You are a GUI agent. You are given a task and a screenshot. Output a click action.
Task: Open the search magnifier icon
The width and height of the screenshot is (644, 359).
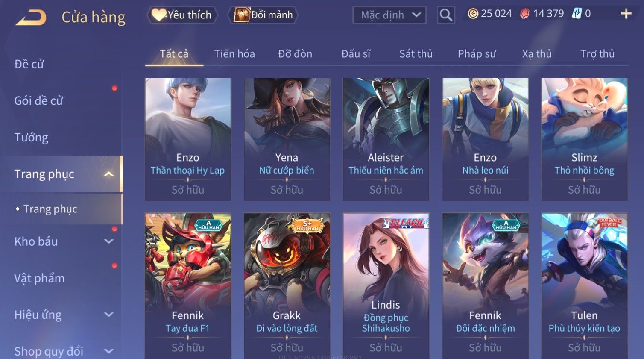(446, 15)
